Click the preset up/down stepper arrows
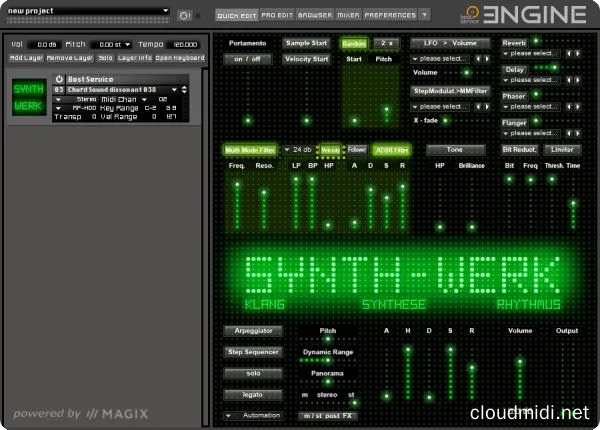600x430 pixels. [x=184, y=89]
